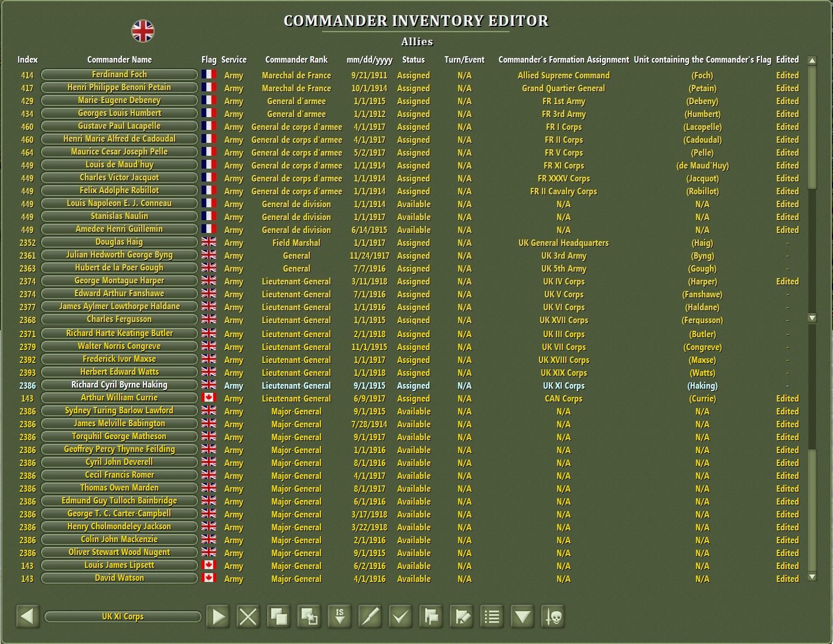Select commander Oliver Stewart Wood Nugent
Image resolution: width=833 pixels, height=644 pixels.
click(x=120, y=552)
